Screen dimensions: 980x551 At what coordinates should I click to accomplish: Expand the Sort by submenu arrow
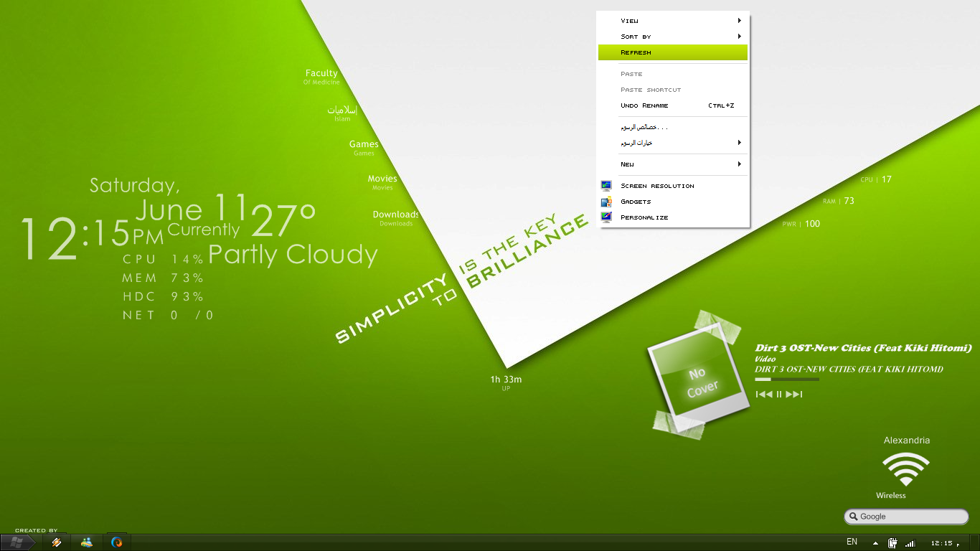pos(740,37)
